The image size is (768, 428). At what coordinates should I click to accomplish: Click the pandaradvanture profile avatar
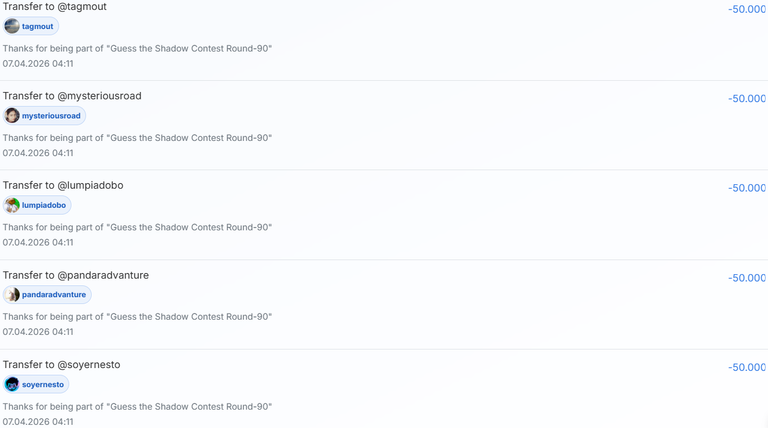[x=12, y=294]
